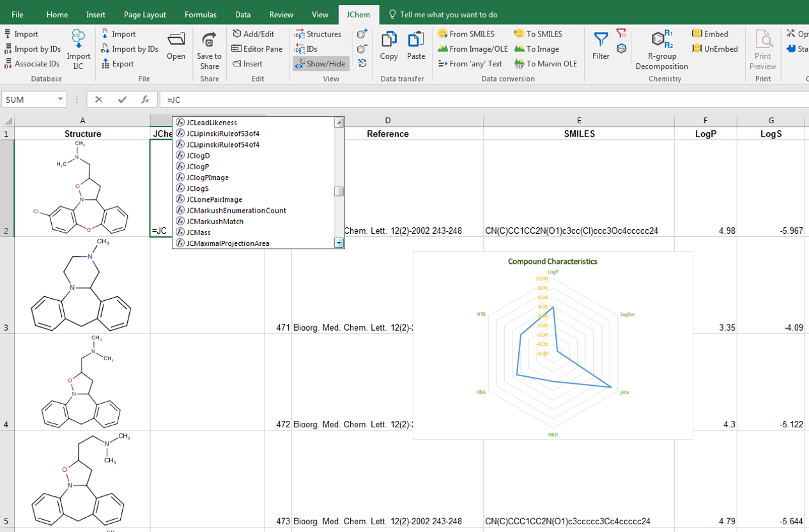Click the Copy structures icon
809x532 pixels.
389,40
